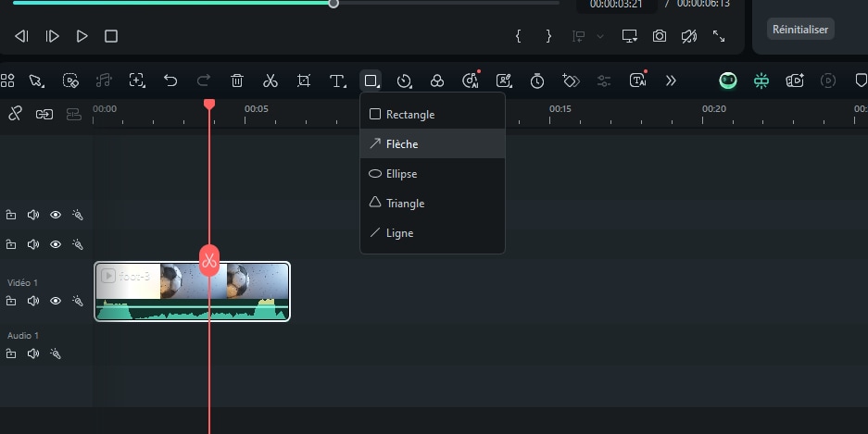Select the foot-3 video clip
The height and width of the screenshot is (434, 868).
[192, 291]
